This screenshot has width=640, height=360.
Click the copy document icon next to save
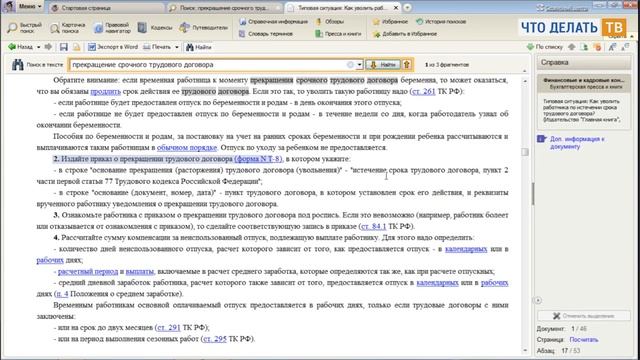[x=76, y=47]
